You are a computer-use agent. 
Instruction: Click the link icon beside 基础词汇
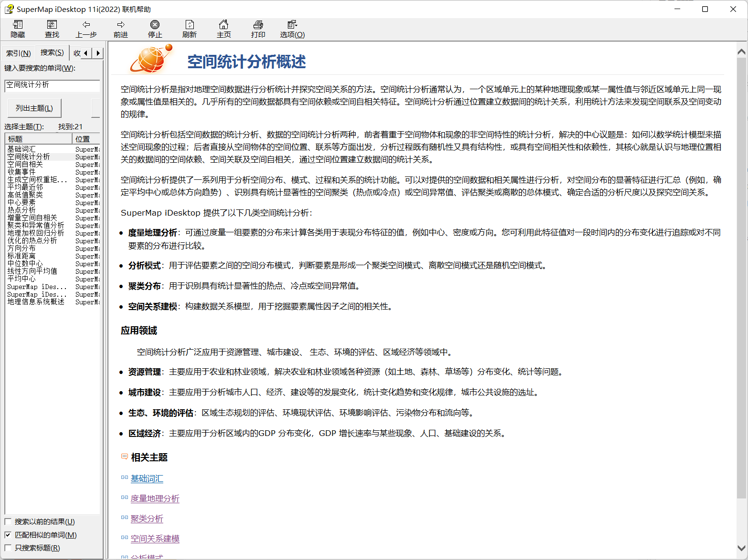click(x=125, y=477)
